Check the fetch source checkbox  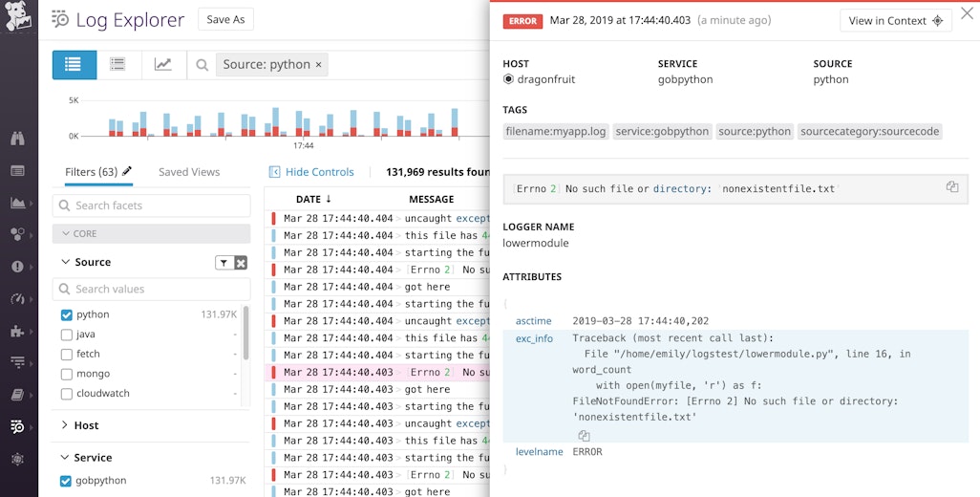[66, 355]
